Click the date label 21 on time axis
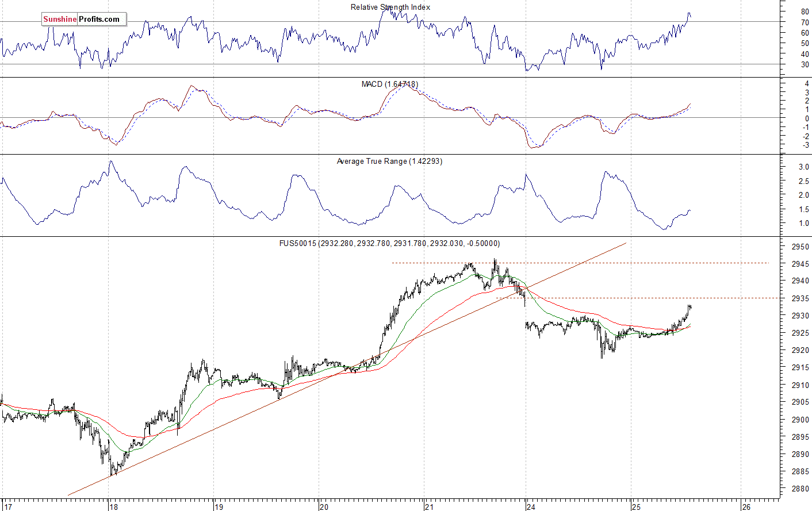 click(x=429, y=506)
